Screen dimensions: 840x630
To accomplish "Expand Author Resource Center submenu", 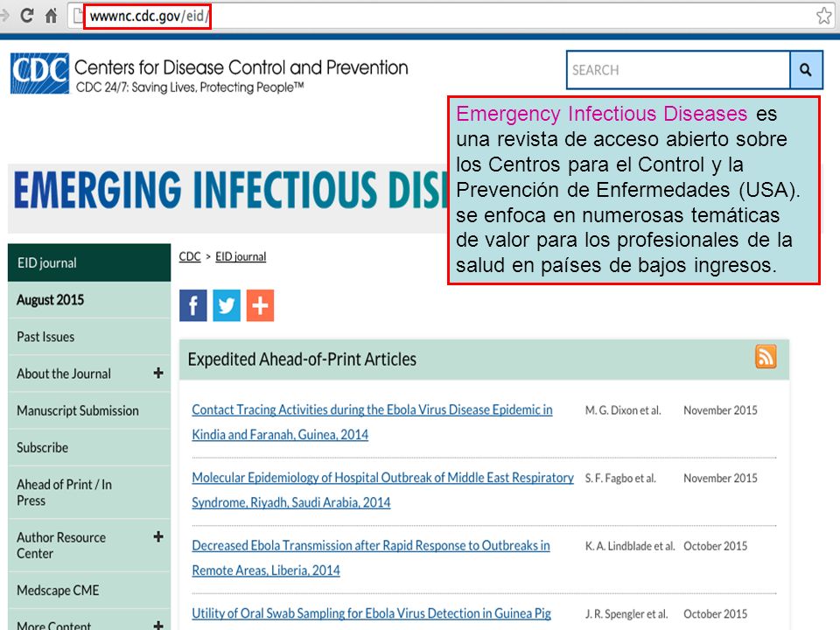I will [158, 536].
